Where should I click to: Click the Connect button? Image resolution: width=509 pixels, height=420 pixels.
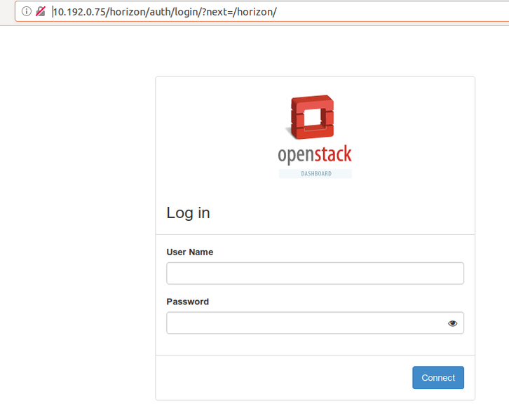(438, 377)
